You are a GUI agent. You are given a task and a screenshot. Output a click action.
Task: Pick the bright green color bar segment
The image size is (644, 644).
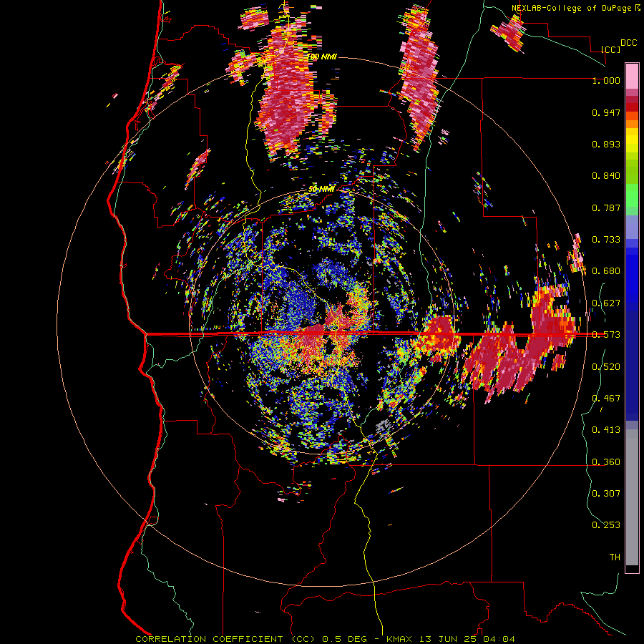click(x=632, y=195)
